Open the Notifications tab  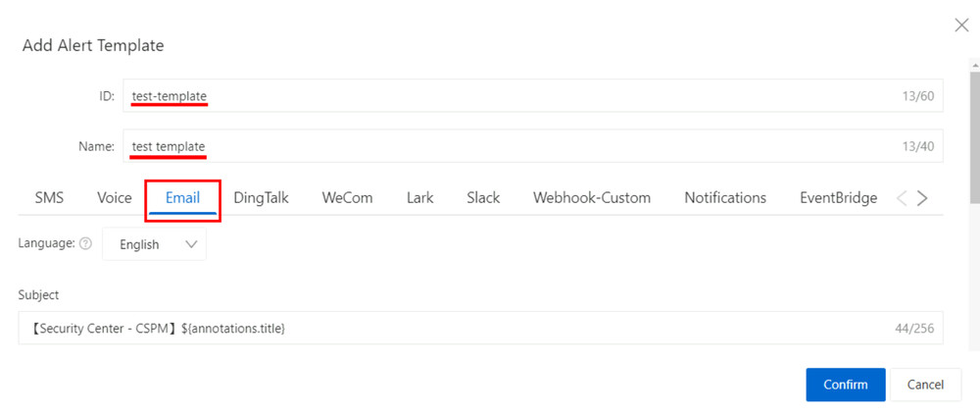pos(725,197)
